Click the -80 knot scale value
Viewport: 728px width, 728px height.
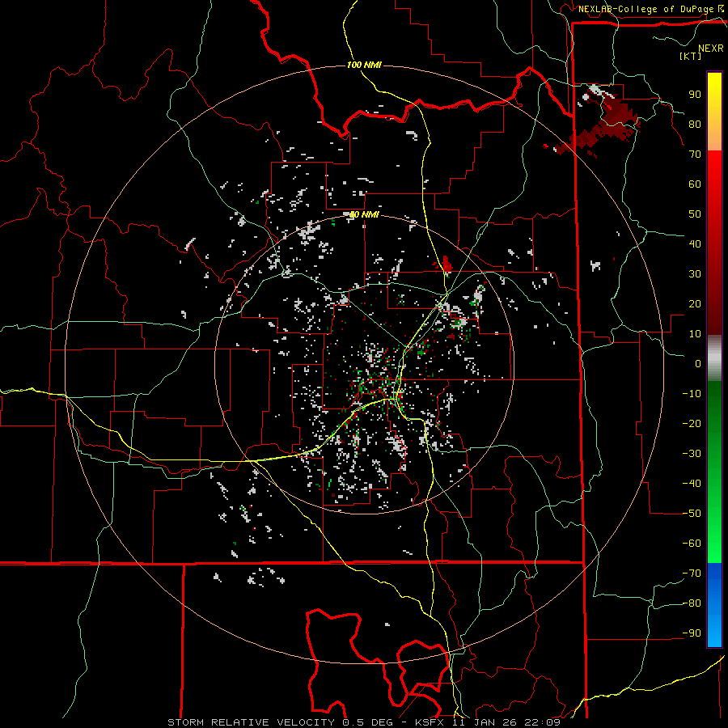point(692,603)
